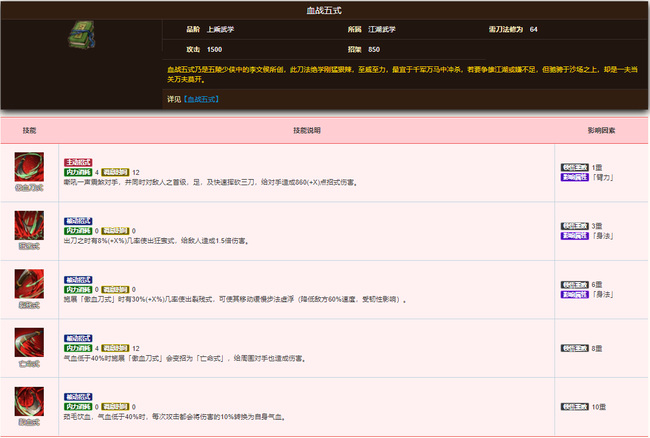Viewport: 650px width, 438px height.
Task: Click the blue passive tag in the 30% row
Action: pyautogui.click(x=78, y=280)
